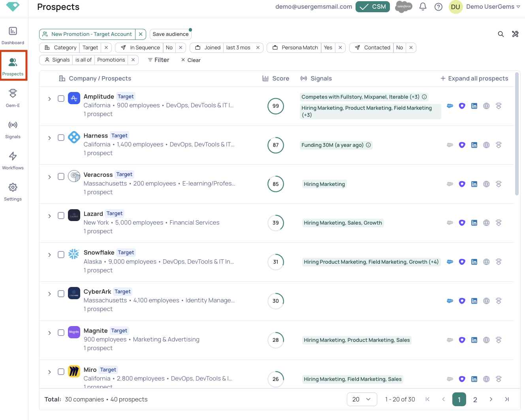This screenshot has height=420, width=525.
Task: Click Magnite's purple shield icon
Action: click(x=462, y=340)
